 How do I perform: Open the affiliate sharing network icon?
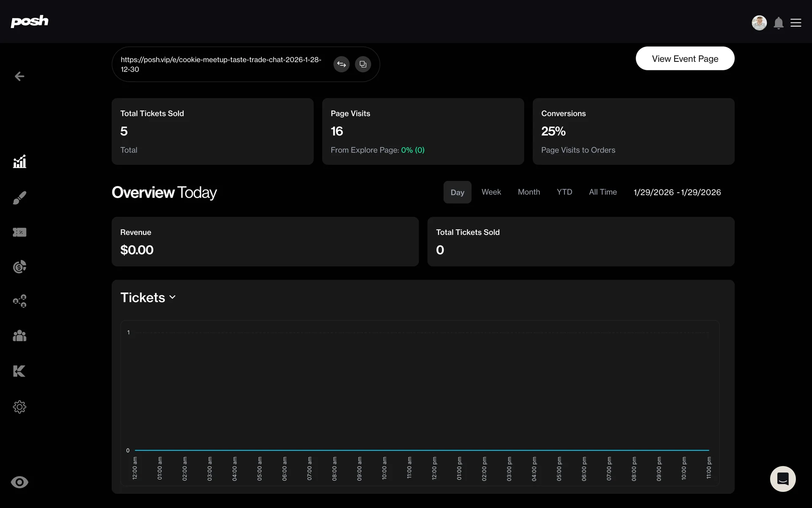pyautogui.click(x=19, y=301)
